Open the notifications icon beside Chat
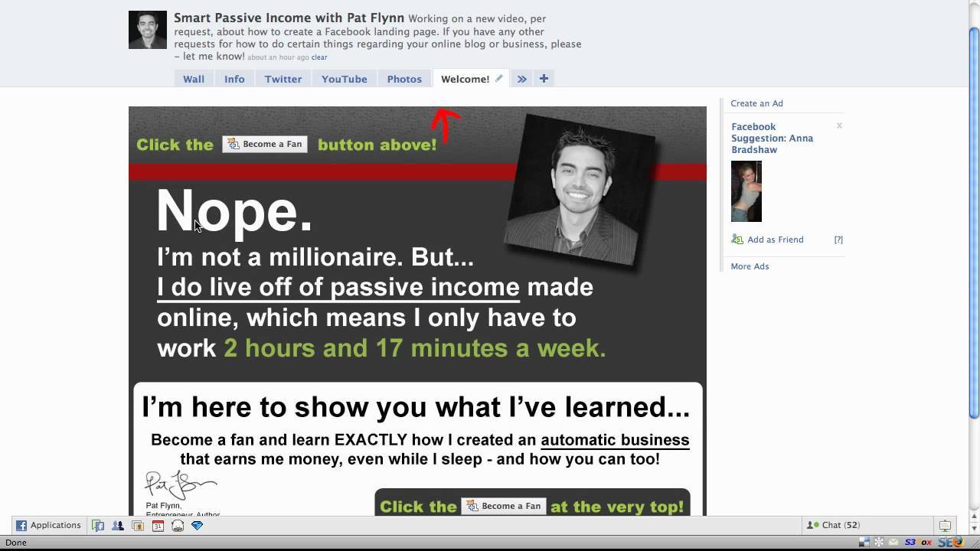 click(945, 526)
